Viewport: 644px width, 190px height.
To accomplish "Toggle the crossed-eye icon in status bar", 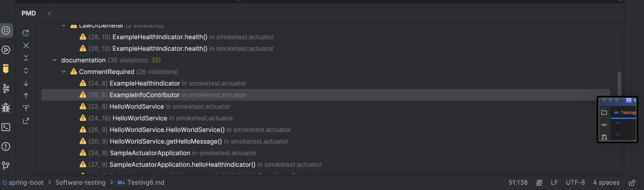I will [539, 183].
